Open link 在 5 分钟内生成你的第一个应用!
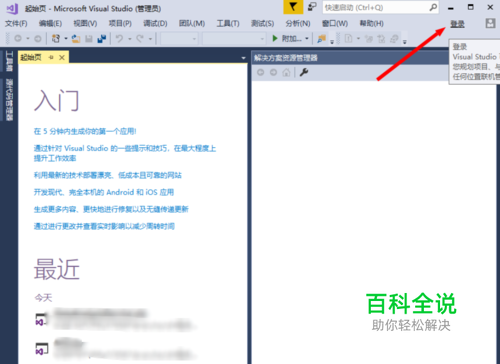500x364 pixels. pos(85,131)
